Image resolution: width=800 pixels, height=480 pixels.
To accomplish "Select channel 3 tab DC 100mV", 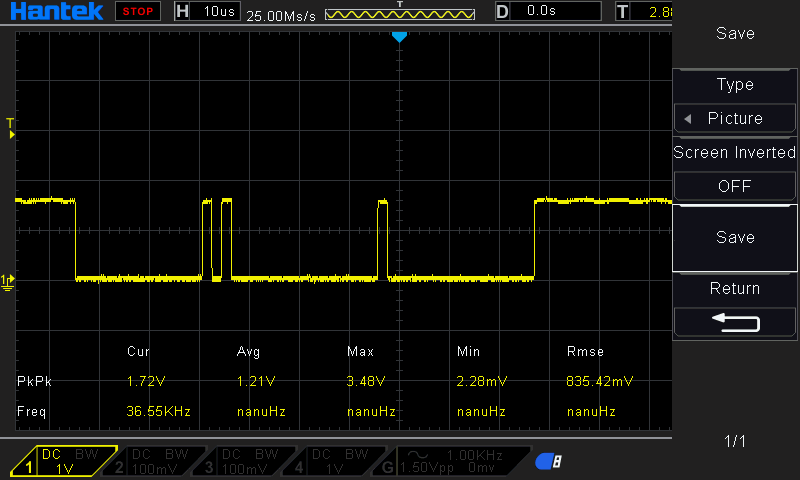I will [245, 461].
